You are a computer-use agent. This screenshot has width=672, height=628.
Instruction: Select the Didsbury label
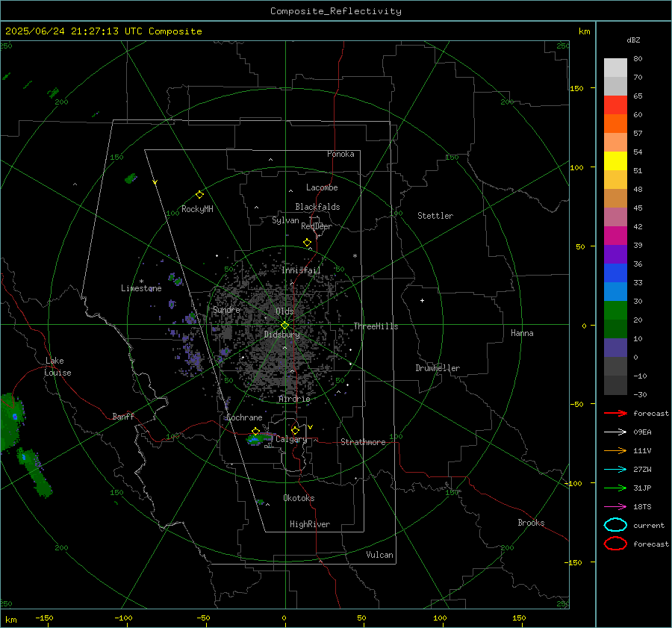[281, 335]
